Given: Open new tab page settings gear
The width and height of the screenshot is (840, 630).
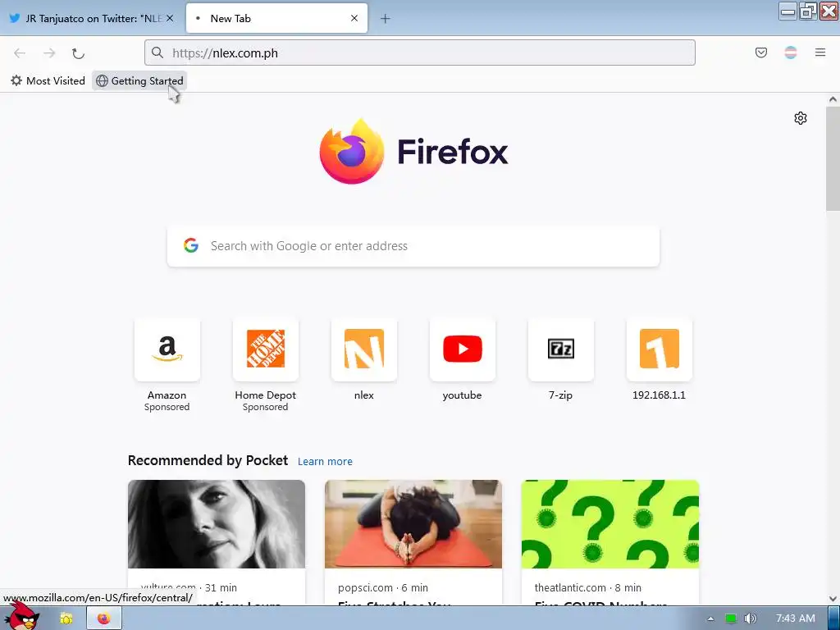Looking at the screenshot, I should point(801,118).
